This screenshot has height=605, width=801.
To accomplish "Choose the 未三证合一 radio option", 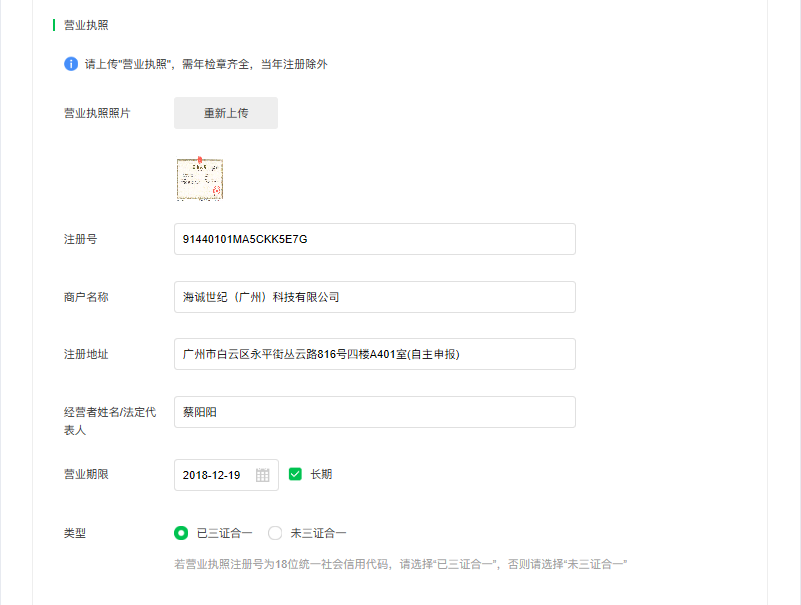I will (275, 533).
